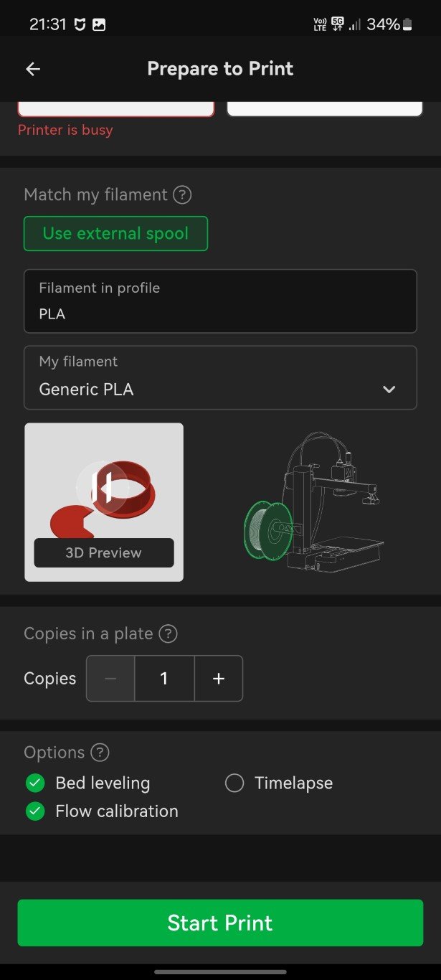The image size is (441, 980).
Task: Open the 3D Preview of the model
Action: (104, 552)
